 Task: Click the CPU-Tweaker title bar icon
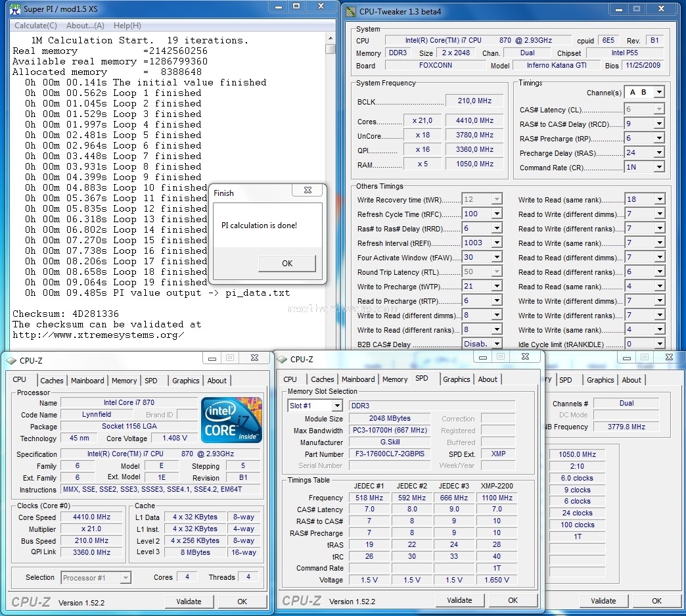(350, 11)
